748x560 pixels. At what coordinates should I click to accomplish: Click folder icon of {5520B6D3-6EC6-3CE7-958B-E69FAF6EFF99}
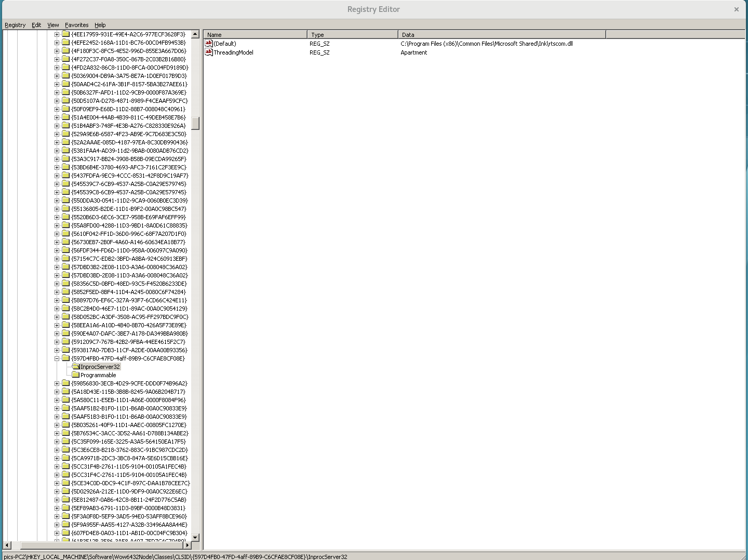(66, 217)
